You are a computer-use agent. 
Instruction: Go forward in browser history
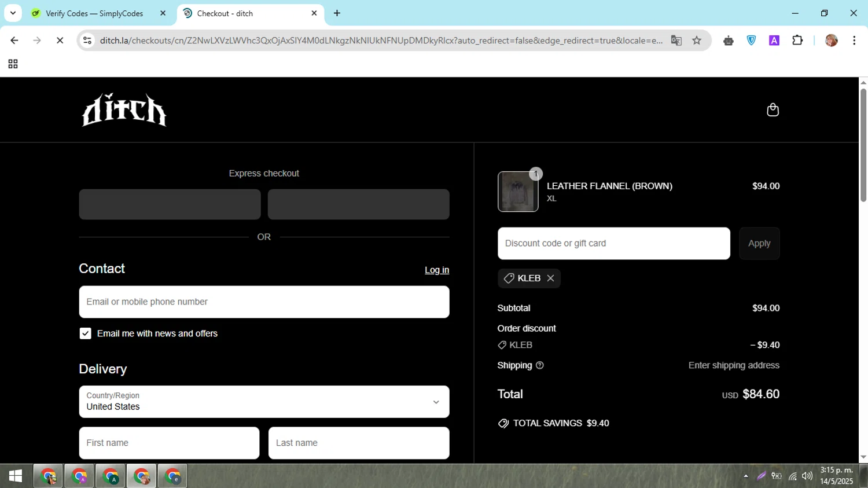coord(37,41)
